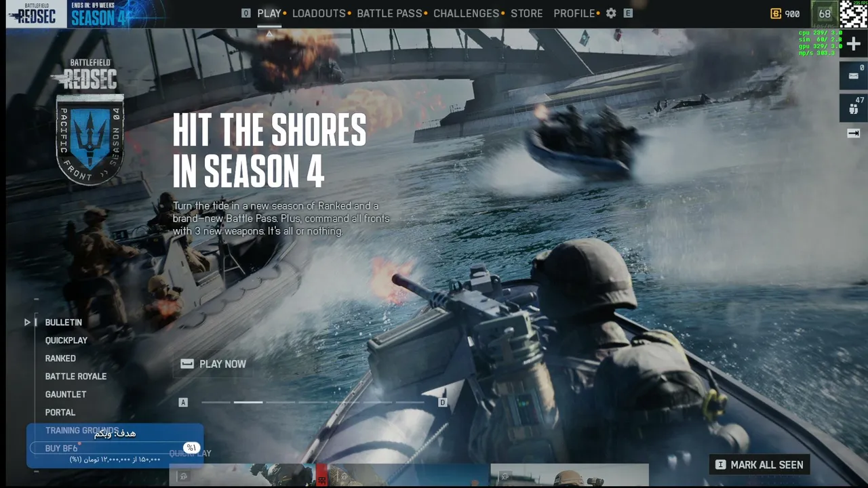This screenshot has height=488, width=868.
Task: Click the Battlefield REDSEC logo in top bar
Action: [x=36, y=14]
